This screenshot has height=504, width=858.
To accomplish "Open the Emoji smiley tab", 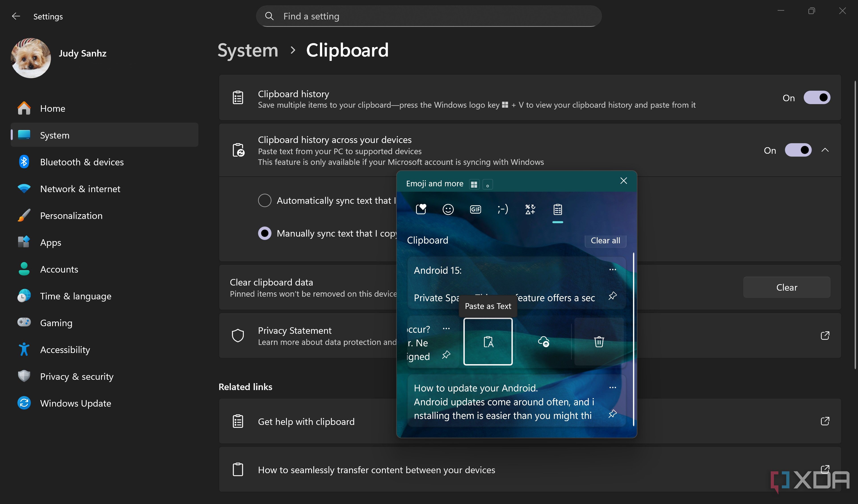I will [448, 209].
